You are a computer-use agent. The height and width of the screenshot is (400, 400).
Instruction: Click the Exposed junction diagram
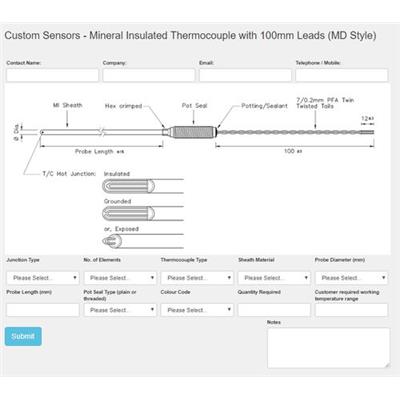[143, 241]
